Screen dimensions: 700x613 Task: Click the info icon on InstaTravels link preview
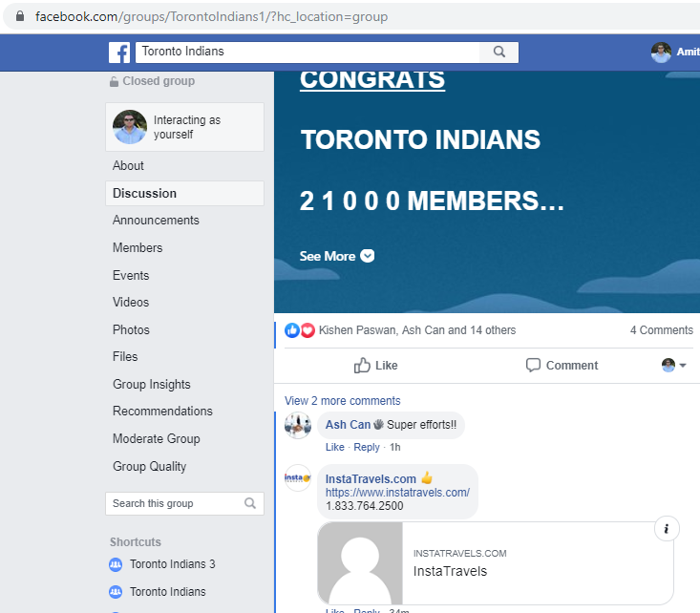[x=667, y=529]
